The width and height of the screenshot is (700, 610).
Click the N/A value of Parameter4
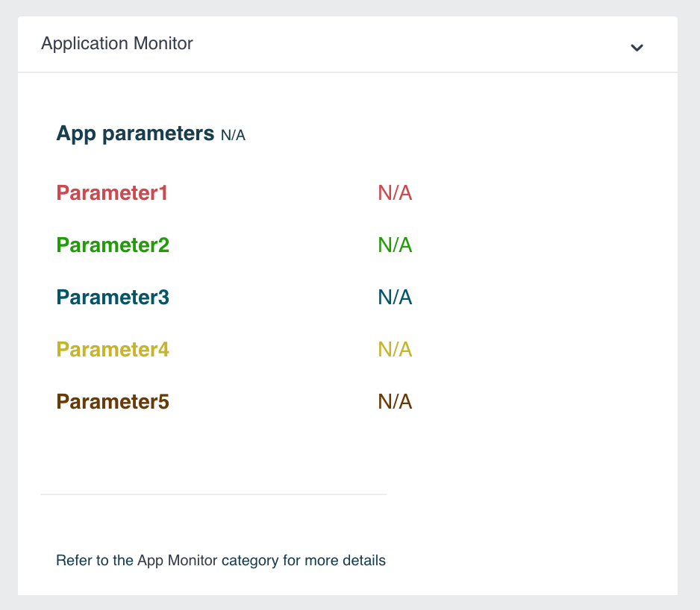point(395,350)
